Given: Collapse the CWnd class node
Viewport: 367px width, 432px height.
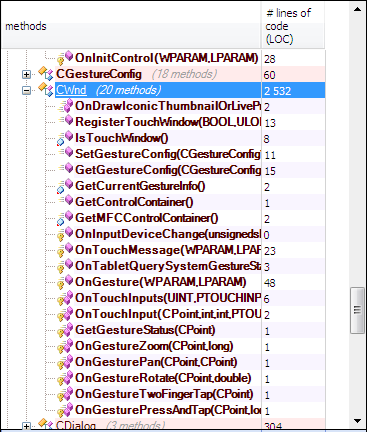Looking at the screenshot, I should point(26,90).
